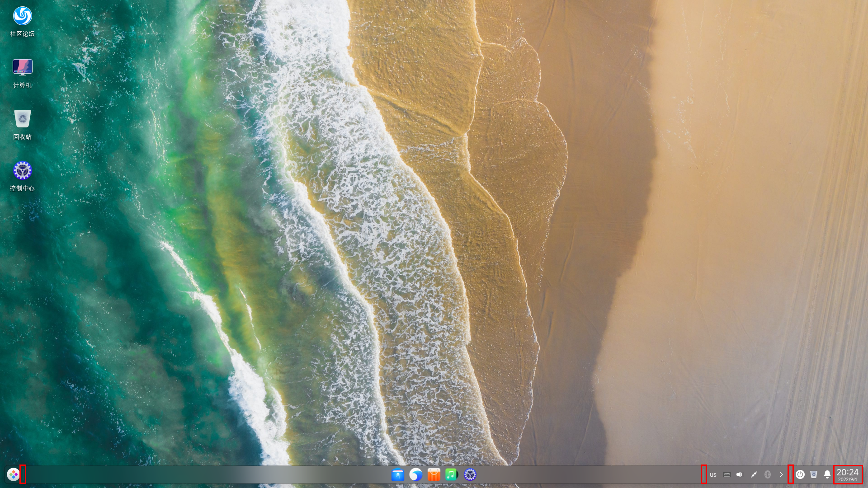Open Control Center from the dock

(470, 474)
